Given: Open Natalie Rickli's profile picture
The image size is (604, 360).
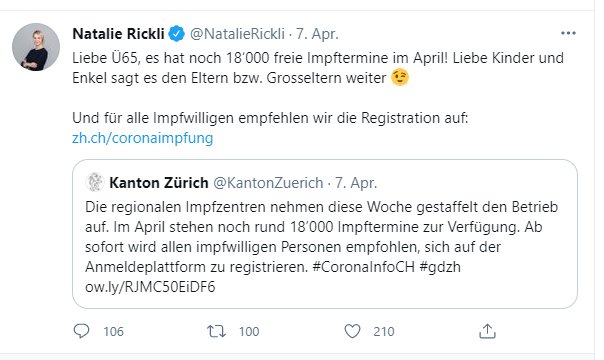Looking at the screenshot, I should point(36,47).
